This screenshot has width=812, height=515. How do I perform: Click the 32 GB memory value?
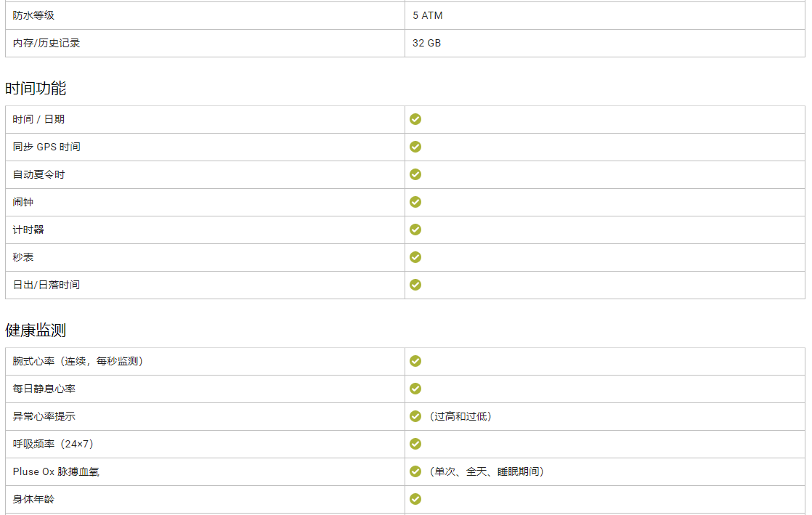click(426, 43)
